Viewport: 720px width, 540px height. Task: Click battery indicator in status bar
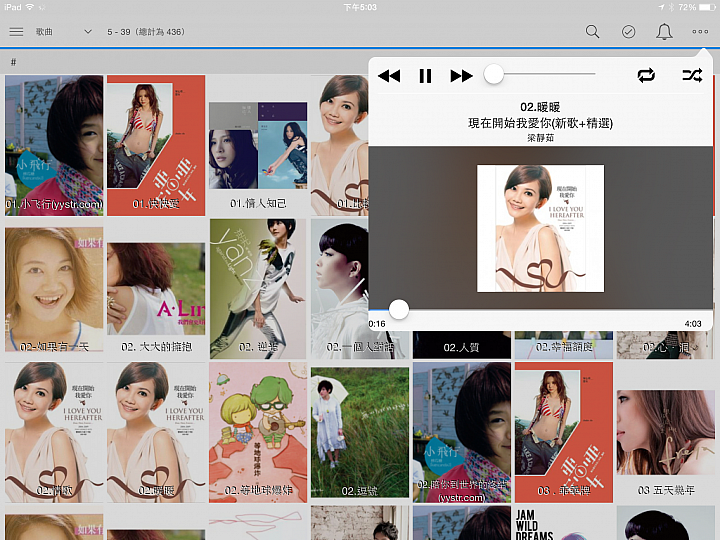point(706,7)
